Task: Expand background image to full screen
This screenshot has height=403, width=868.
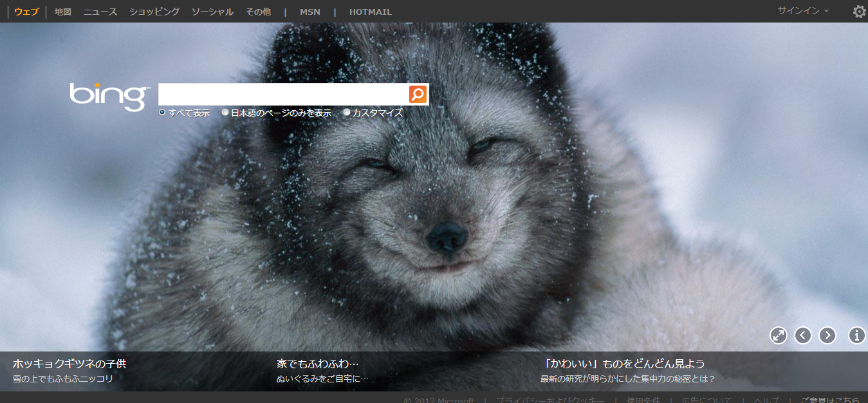Action: click(x=779, y=335)
